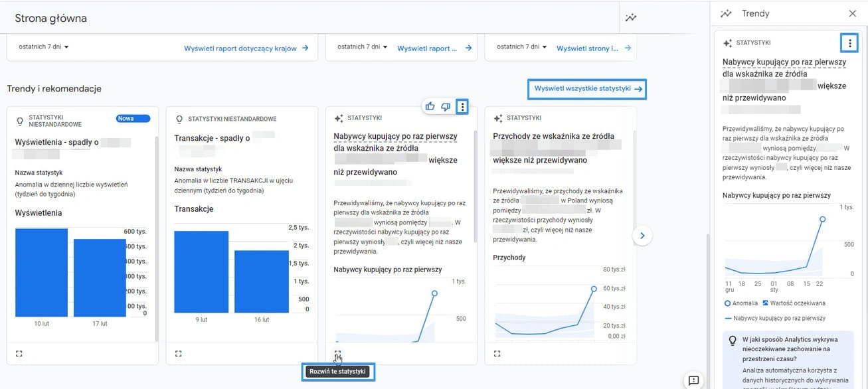The width and height of the screenshot is (868, 389).
Task: Open three-dot menu on first-time buyers card
Action: [463, 106]
